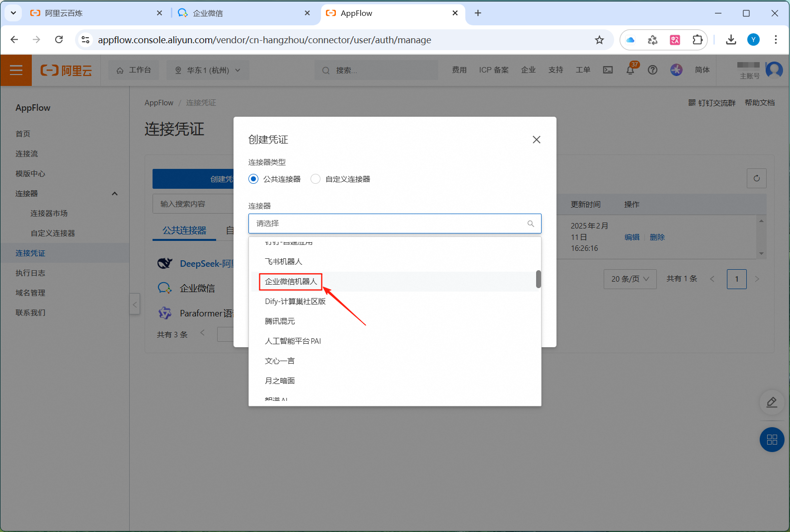The height and width of the screenshot is (532, 790).
Task: Click the refresh icon button
Action: point(757,178)
